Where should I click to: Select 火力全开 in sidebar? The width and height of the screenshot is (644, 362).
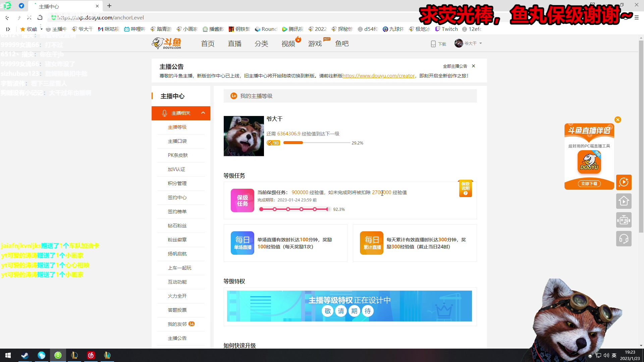click(x=177, y=296)
